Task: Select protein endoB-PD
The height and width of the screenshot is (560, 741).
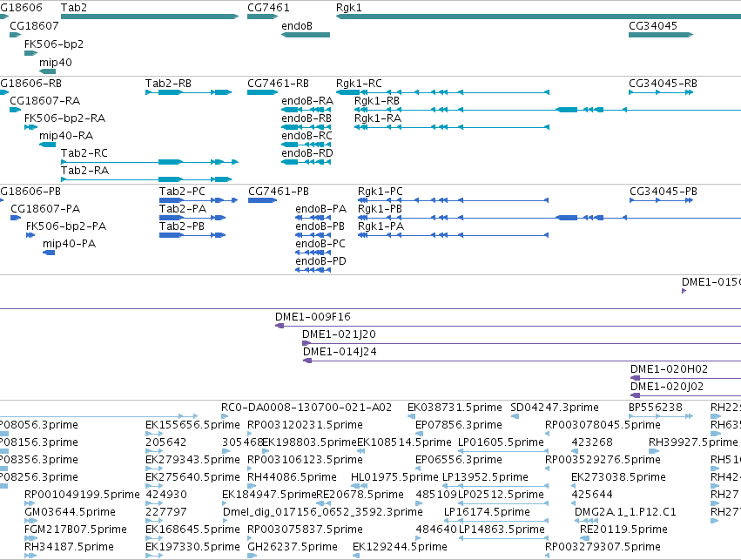Action: pos(320,261)
